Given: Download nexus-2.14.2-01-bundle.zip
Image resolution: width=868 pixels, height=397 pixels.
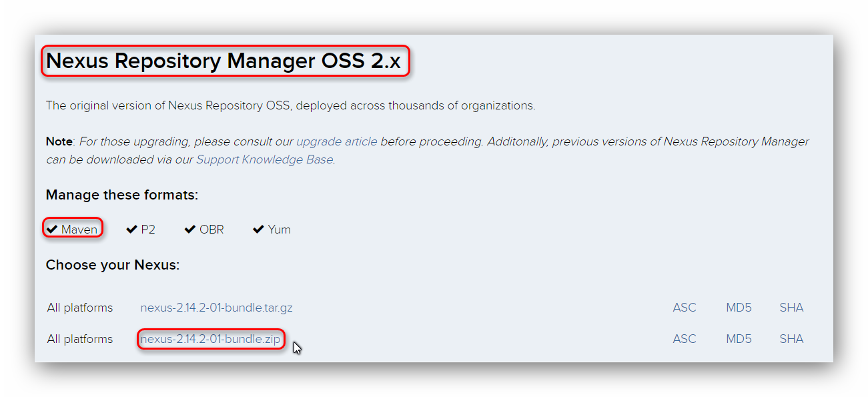Looking at the screenshot, I should (x=210, y=339).
